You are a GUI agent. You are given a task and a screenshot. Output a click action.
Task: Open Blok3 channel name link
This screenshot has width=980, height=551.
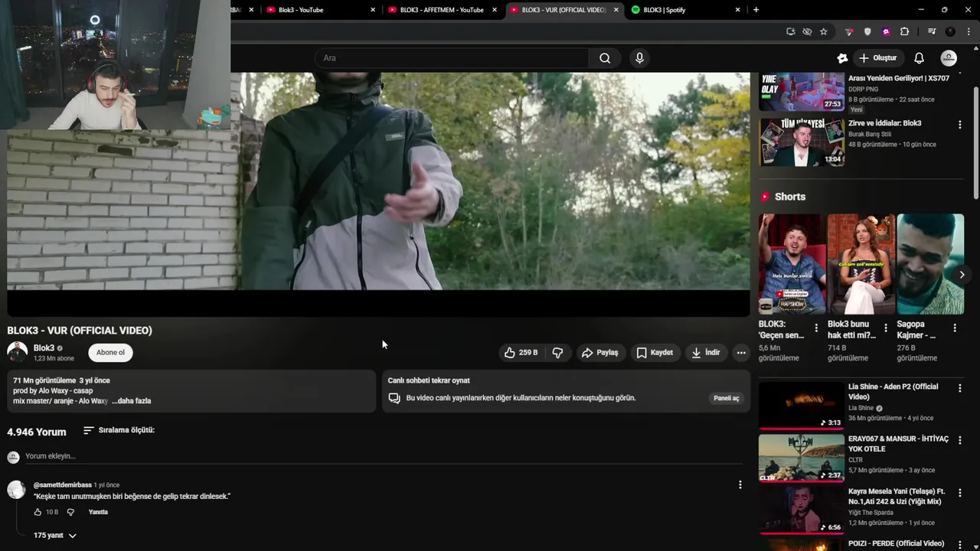[x=44, y=348]
